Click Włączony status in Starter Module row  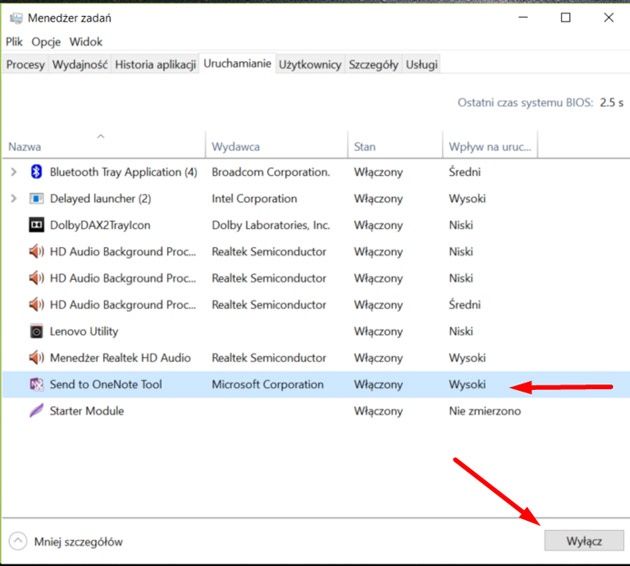point(378,411)
